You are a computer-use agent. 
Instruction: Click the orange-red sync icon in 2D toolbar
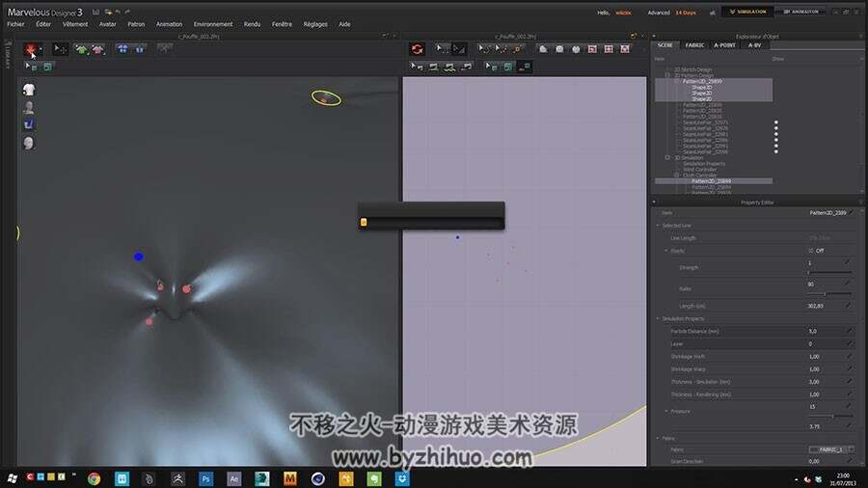click(418, 48)
